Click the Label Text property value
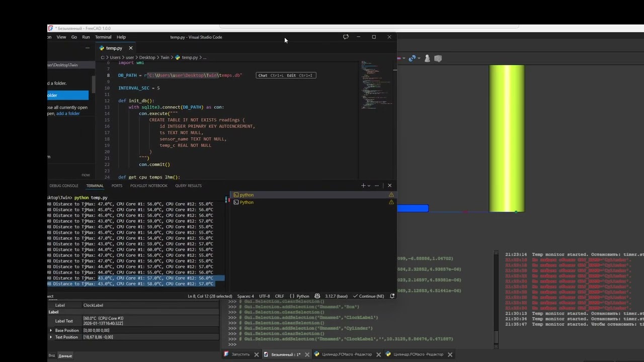The image size is (644, 362). (x=150, y=321)
